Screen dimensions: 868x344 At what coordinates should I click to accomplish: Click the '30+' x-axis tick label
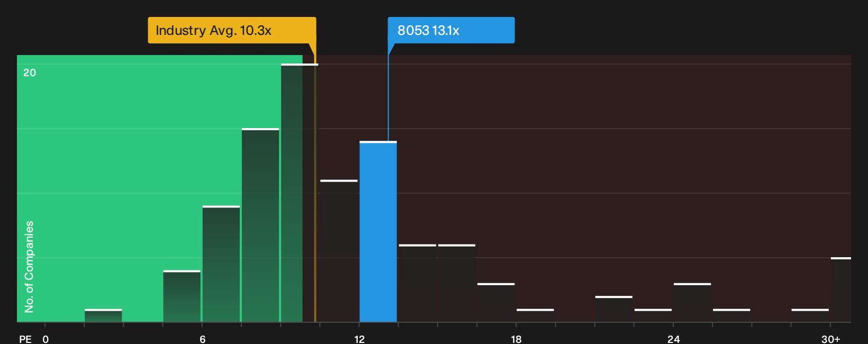coord(830,339)
